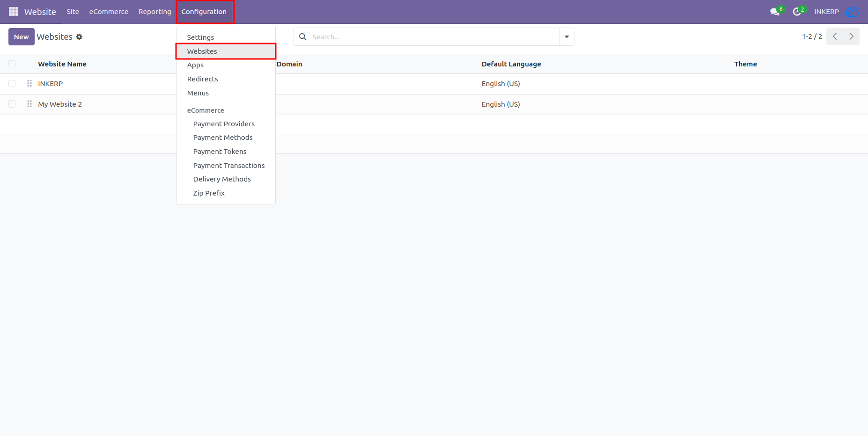Collapse the Configuration menu
The image size is (868, 436).
[x=204, y=12]
